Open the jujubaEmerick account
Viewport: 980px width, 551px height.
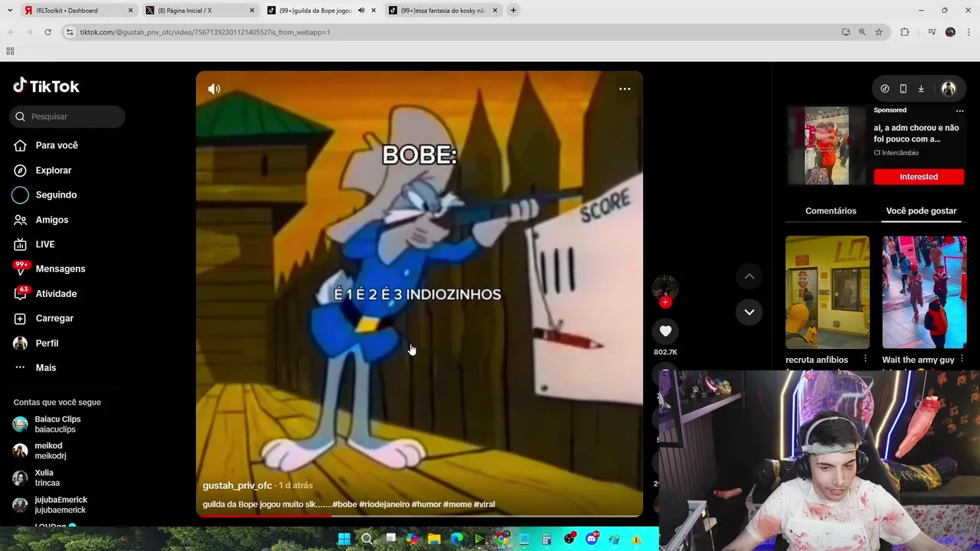[51, 504]
